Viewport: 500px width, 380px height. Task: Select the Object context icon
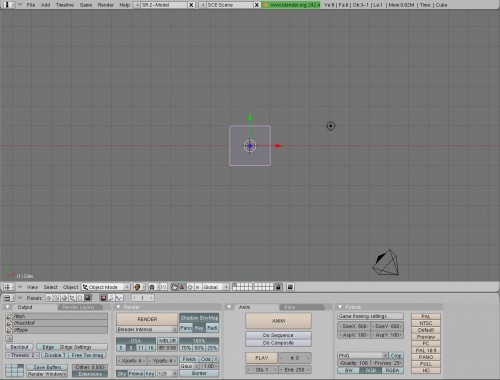click(72, 298)
